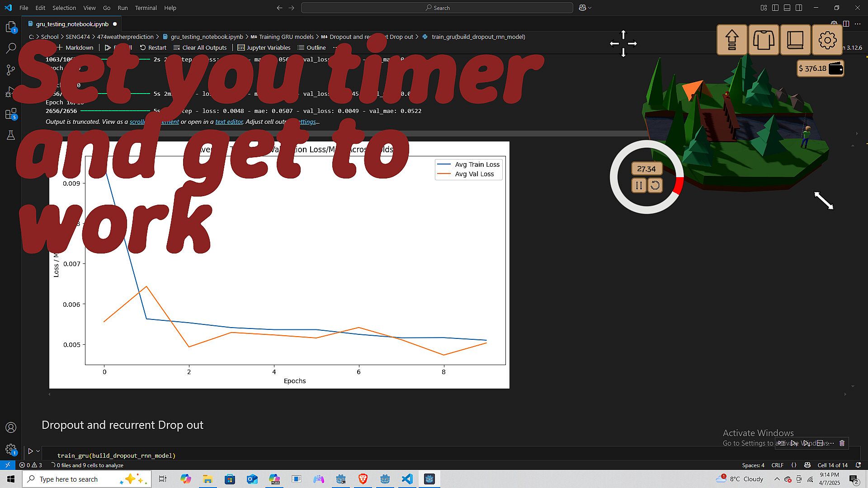This screenshot has height=488, width=868.
Task: Open the Extensions view in activity bar
Action: (x=11, y=113)
